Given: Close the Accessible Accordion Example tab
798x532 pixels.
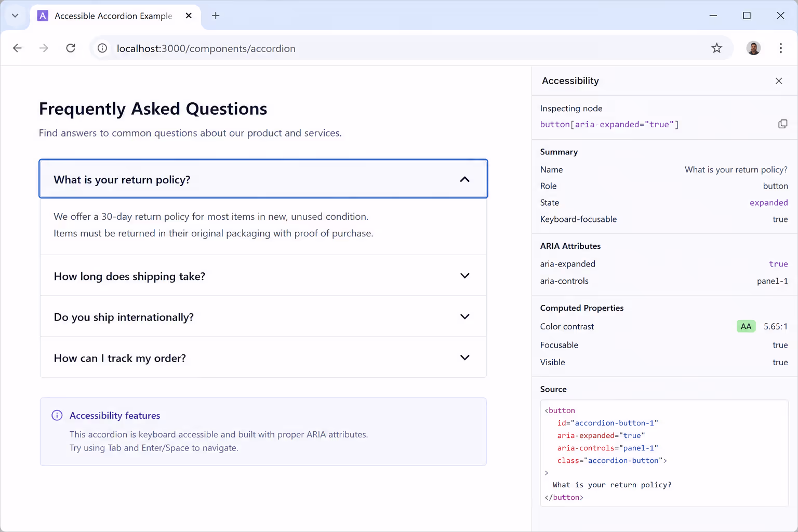Looking at the screenshot, I should (189, 16).
